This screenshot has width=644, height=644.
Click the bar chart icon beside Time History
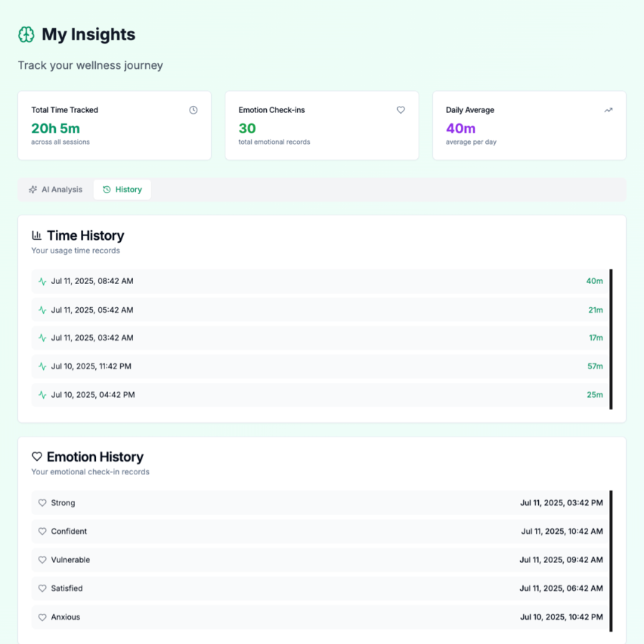point(36,235)
